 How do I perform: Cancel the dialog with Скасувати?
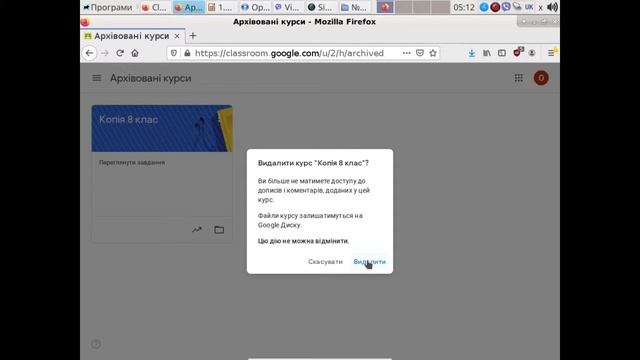[x=325, y=262]
